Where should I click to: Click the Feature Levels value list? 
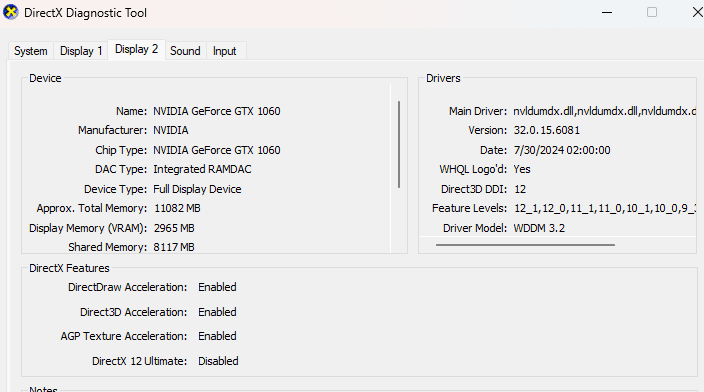pyautogui.click(x=605, y=208)
